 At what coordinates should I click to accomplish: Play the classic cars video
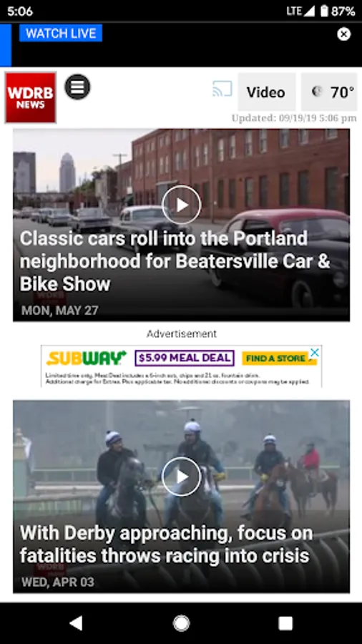182,205
